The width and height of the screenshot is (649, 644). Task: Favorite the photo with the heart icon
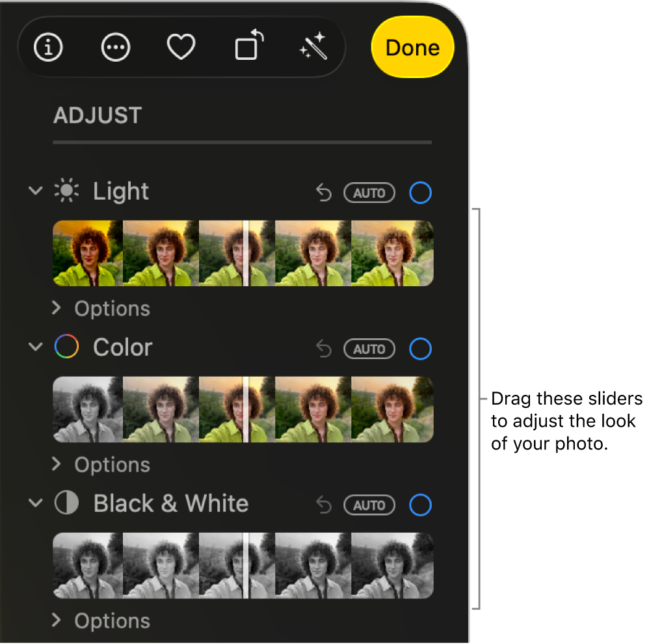point(180,47)
